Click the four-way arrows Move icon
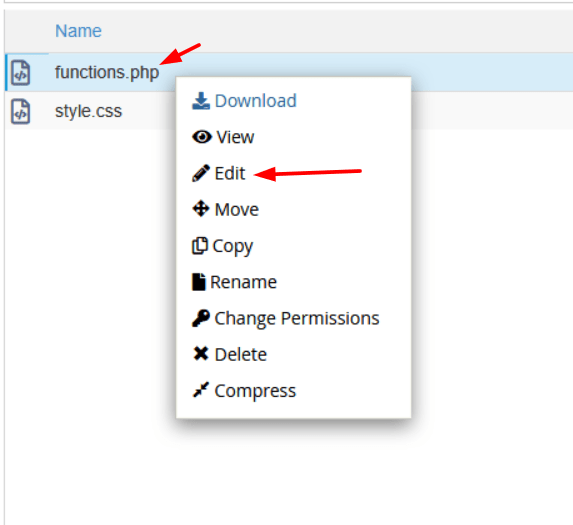 point(201,209)
